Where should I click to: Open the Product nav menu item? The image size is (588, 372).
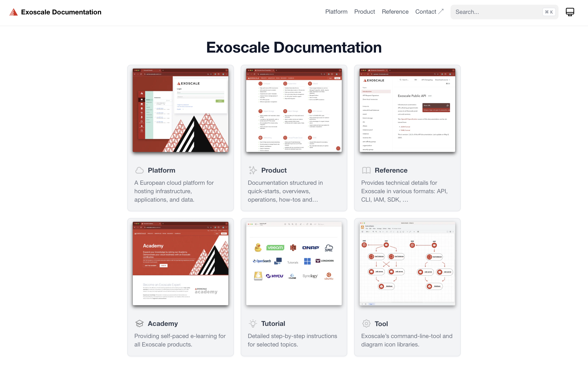(x=364, y=12)
